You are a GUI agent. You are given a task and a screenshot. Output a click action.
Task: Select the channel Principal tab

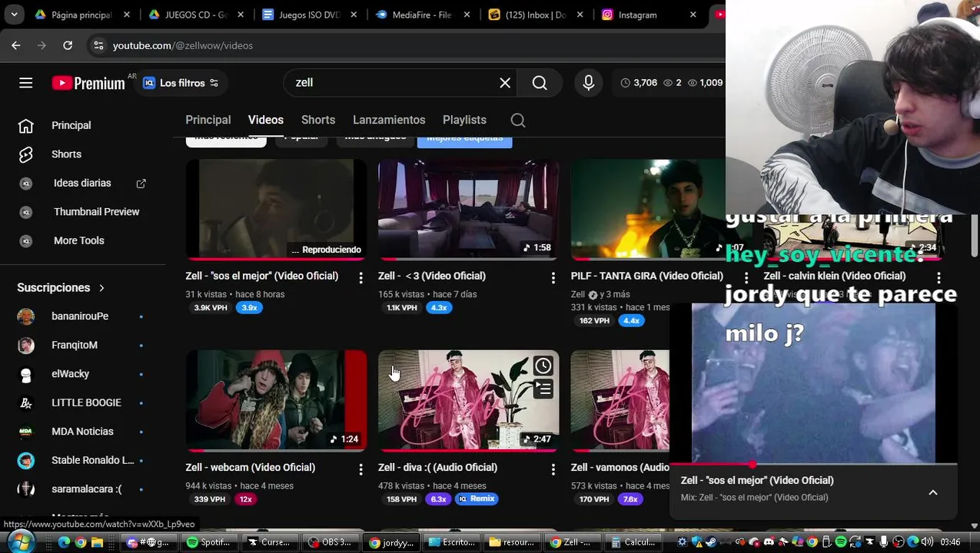pos(208,120)
